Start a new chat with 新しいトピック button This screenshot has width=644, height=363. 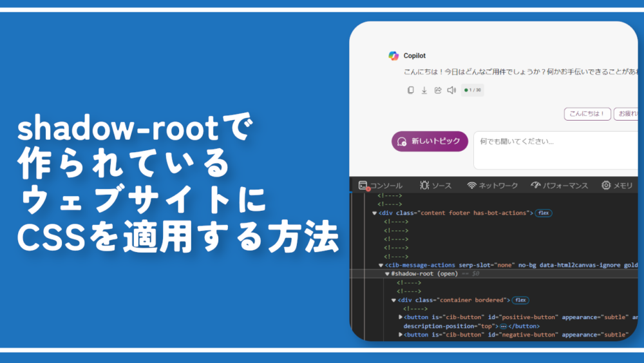pyautogui.click(x=430, y=141)
